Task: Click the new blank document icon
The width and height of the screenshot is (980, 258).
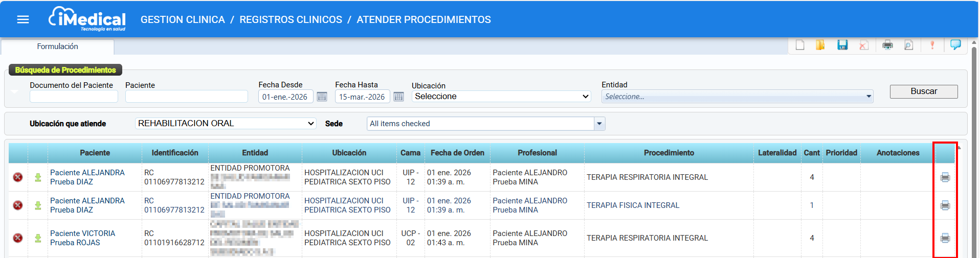Action: (800, 45)
